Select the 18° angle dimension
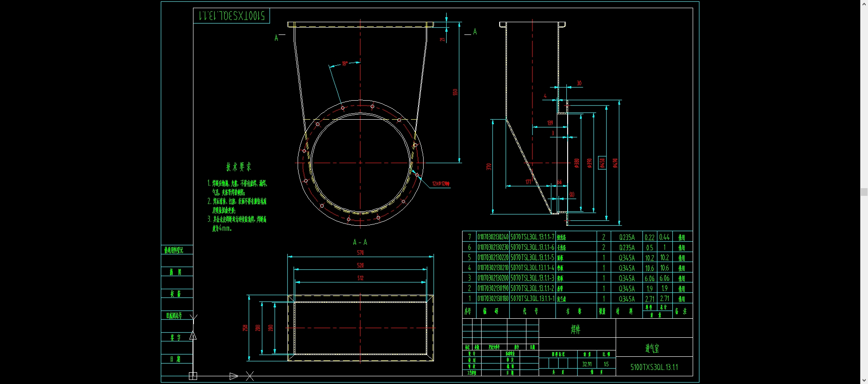Image resolution: width=868 pixels, height=384 pixels. click(345, 63)
